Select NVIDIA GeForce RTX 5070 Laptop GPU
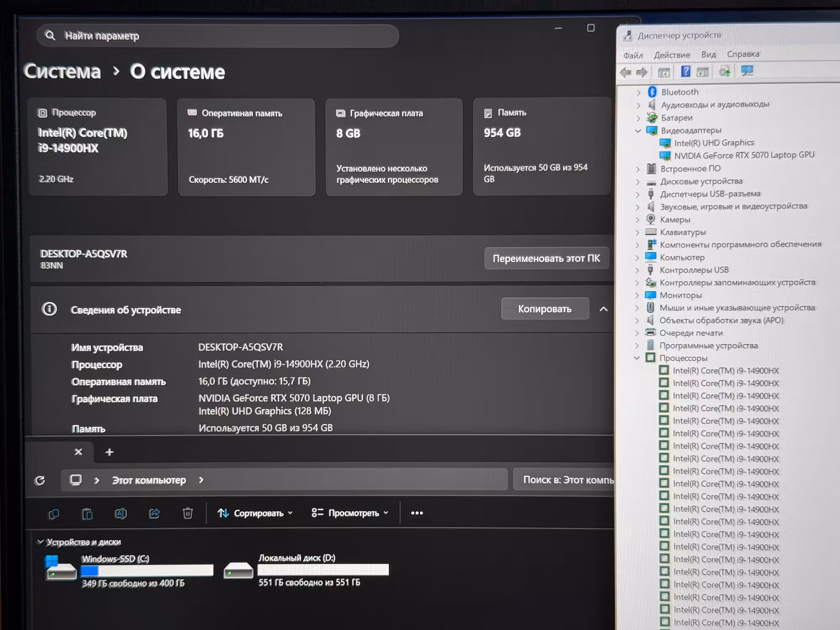The width and height of the screenshot is (840, 630). pos(744,155)
